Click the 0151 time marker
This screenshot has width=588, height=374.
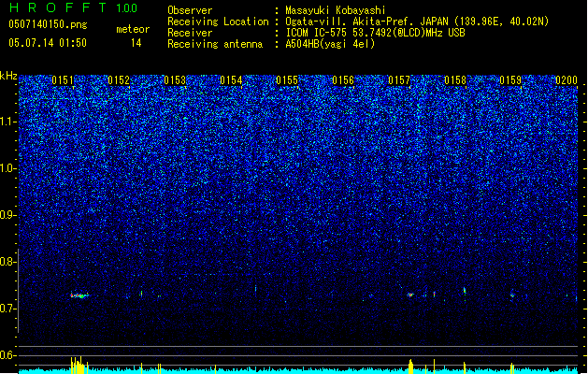pyautogui.click(x=63, y=80)
